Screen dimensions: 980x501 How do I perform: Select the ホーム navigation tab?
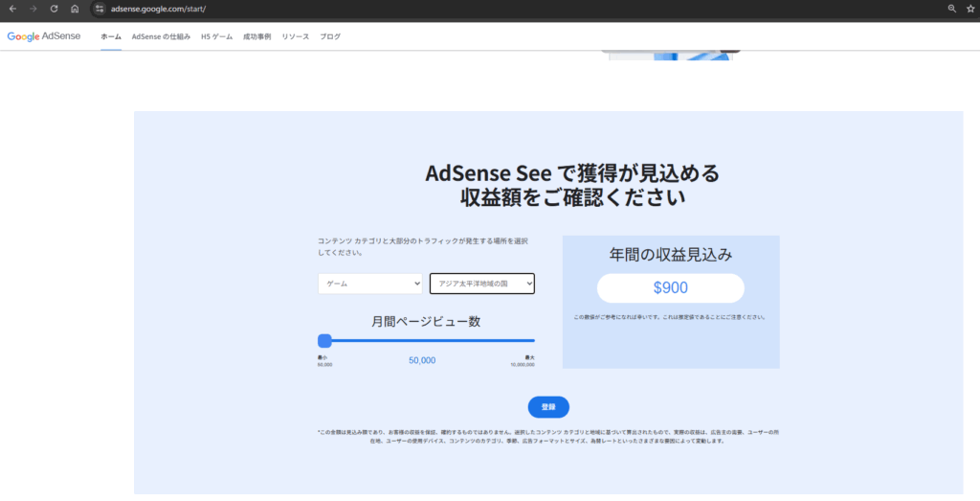pyautogui.click(x=111, y=37)
